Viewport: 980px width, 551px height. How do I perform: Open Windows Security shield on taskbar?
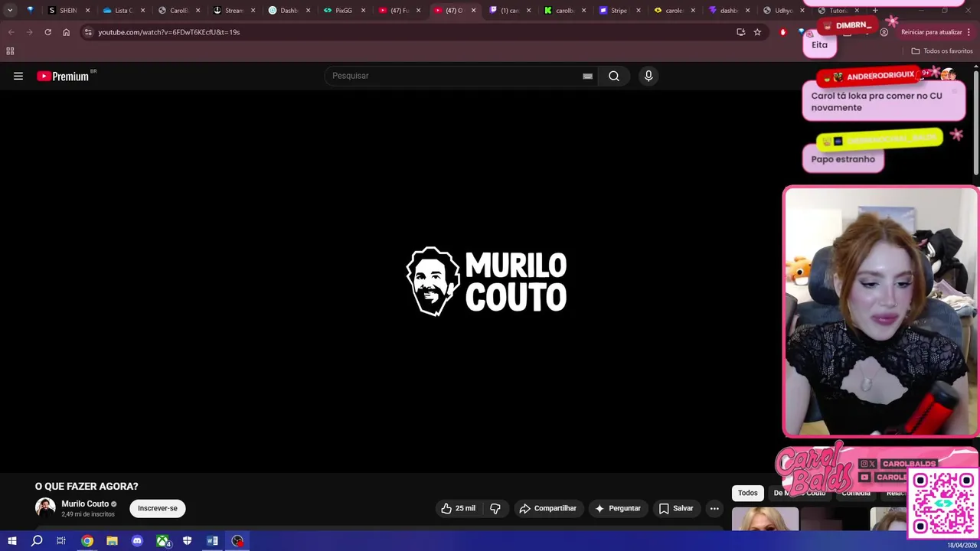click(187, 541)
